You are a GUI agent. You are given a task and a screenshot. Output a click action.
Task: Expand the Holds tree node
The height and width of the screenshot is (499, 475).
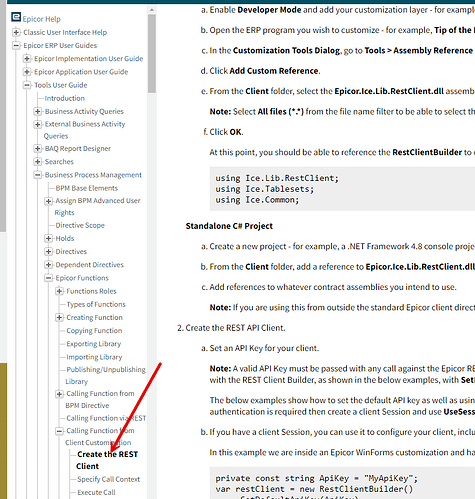[48, 238]
